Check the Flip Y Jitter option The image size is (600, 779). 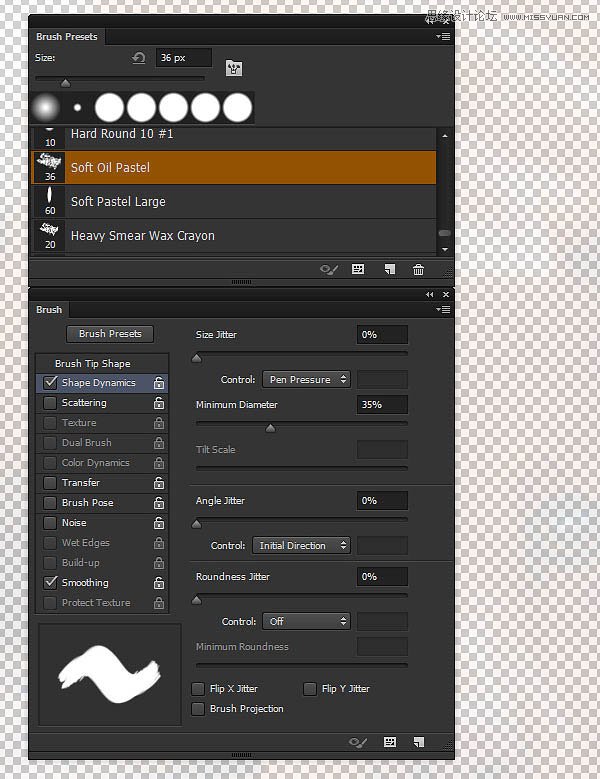[310, 689]
